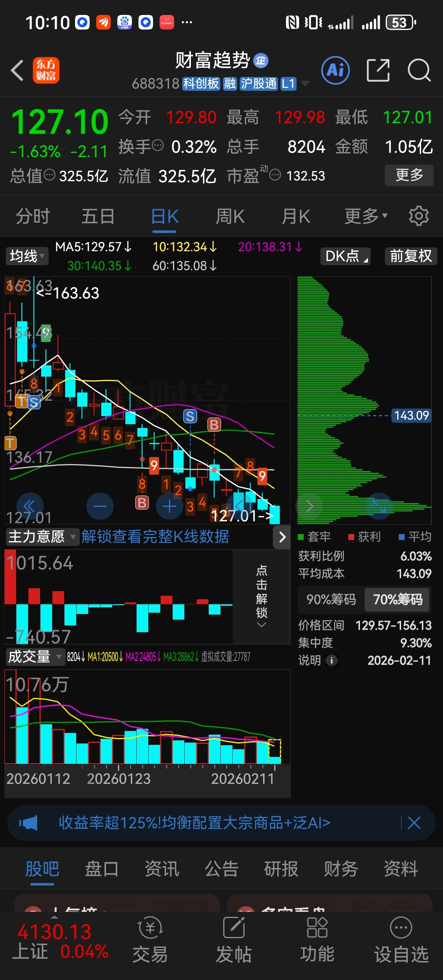
Task: Switch to 五日 chart tab
Action: 98,216
